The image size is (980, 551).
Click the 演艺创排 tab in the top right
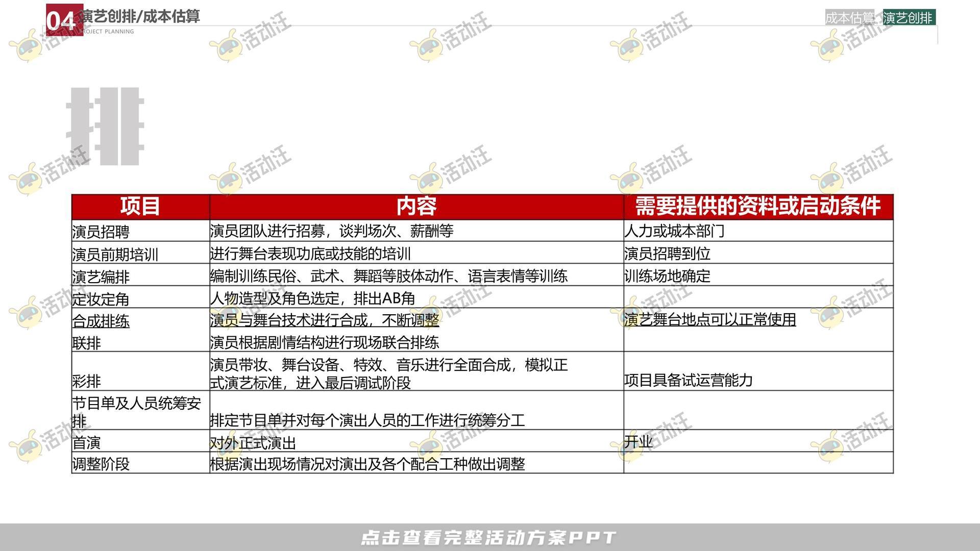[908, 18]
